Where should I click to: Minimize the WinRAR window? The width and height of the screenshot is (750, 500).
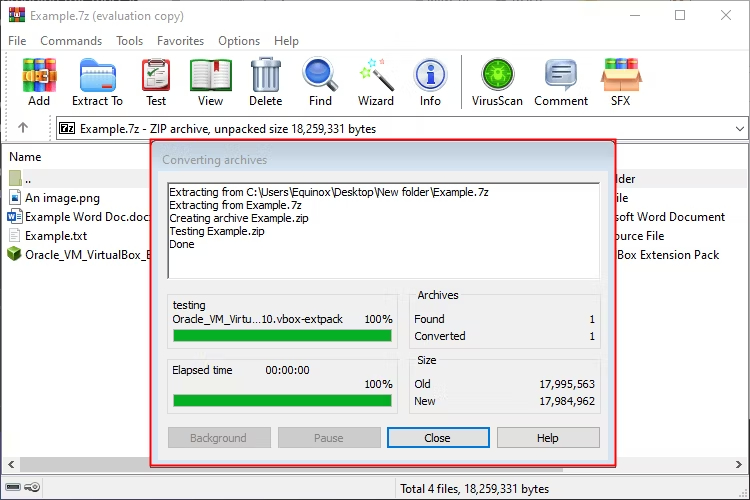(x=635, y=15)
